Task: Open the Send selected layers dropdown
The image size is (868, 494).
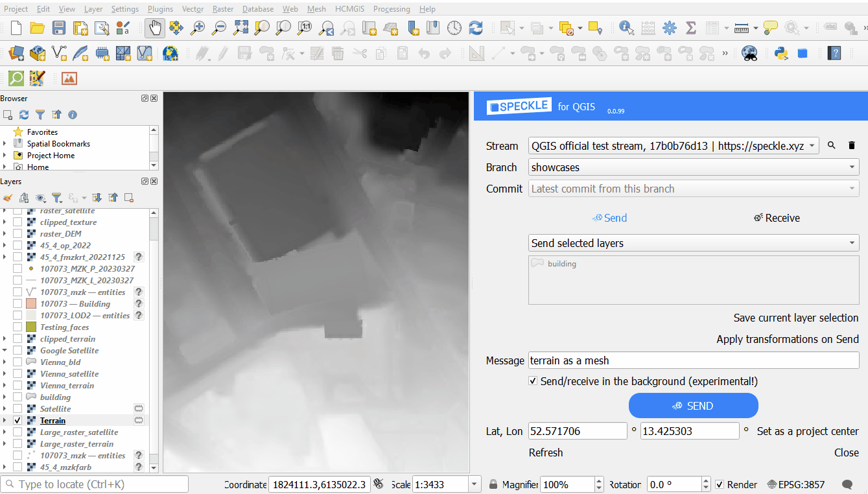Action: (x=694, y=243)
